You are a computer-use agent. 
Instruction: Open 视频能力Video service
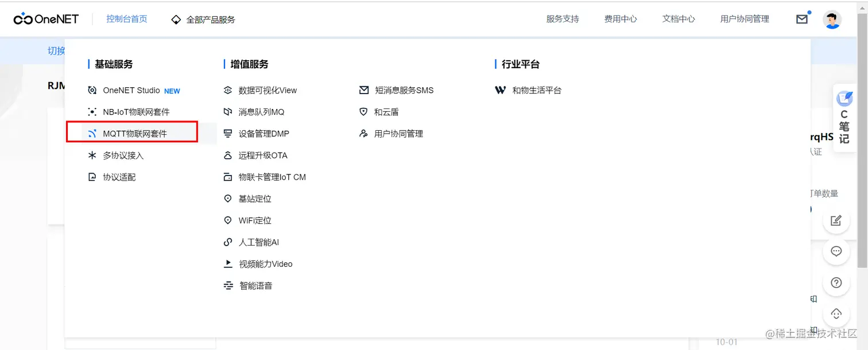(266, 264)
